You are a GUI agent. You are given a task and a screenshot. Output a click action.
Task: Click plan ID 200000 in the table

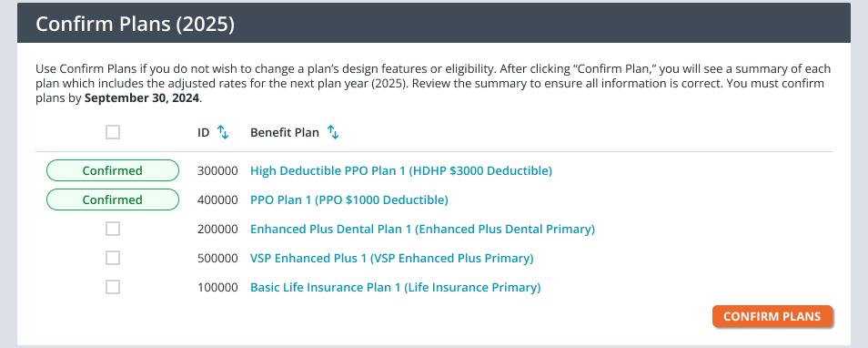[x=217, y=229]
